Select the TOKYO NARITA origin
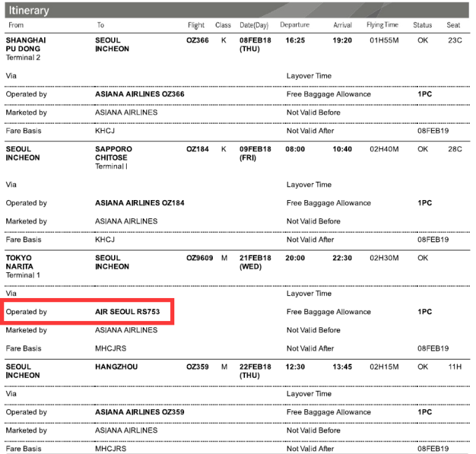Image resolution: width=476 pixels, height=454 pixels. click(x=19, y=262)
